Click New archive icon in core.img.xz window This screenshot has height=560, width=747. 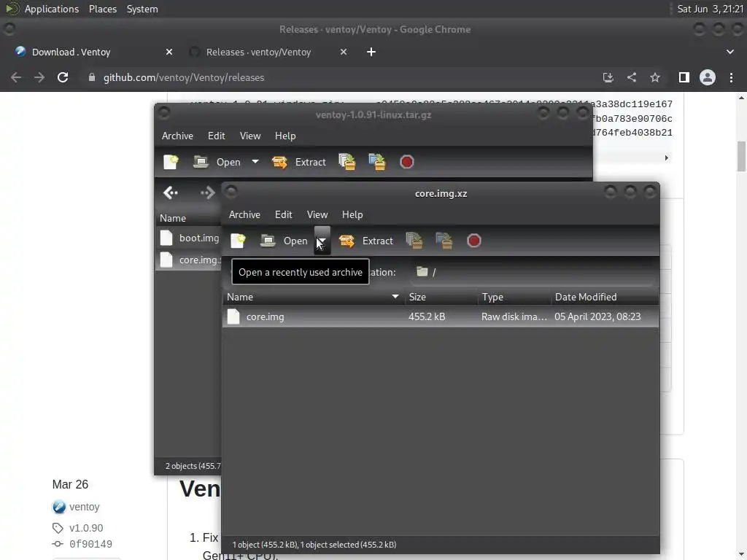click(238, 241)
